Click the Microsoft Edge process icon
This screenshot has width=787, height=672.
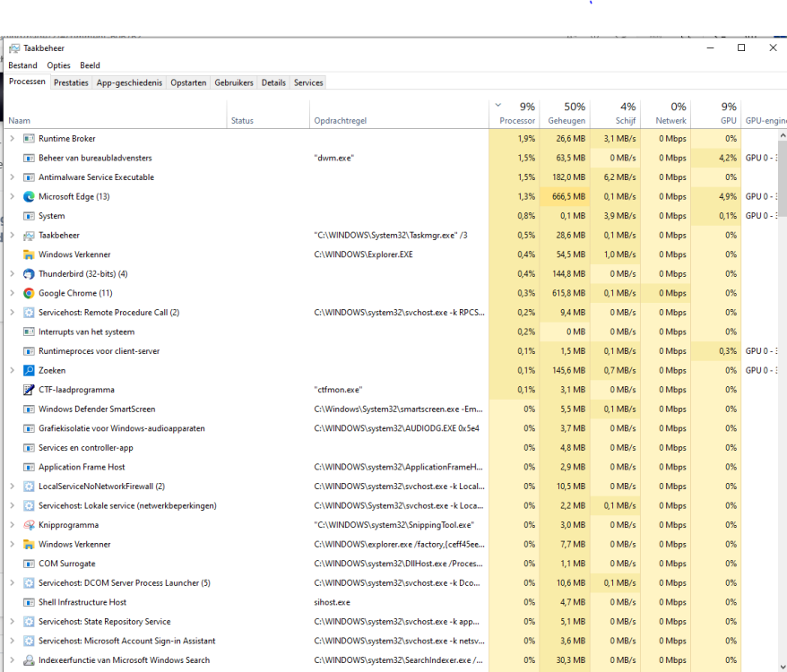29,196
